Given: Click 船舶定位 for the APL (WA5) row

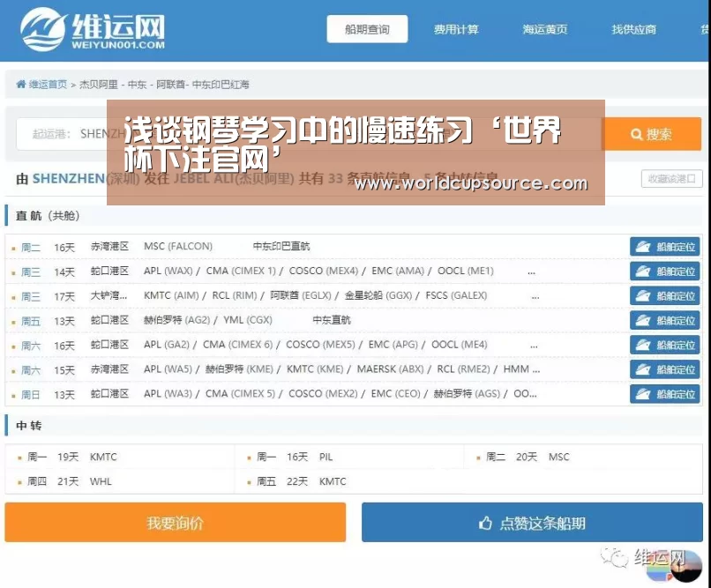Looking at the screenshot, I should 665,369.
